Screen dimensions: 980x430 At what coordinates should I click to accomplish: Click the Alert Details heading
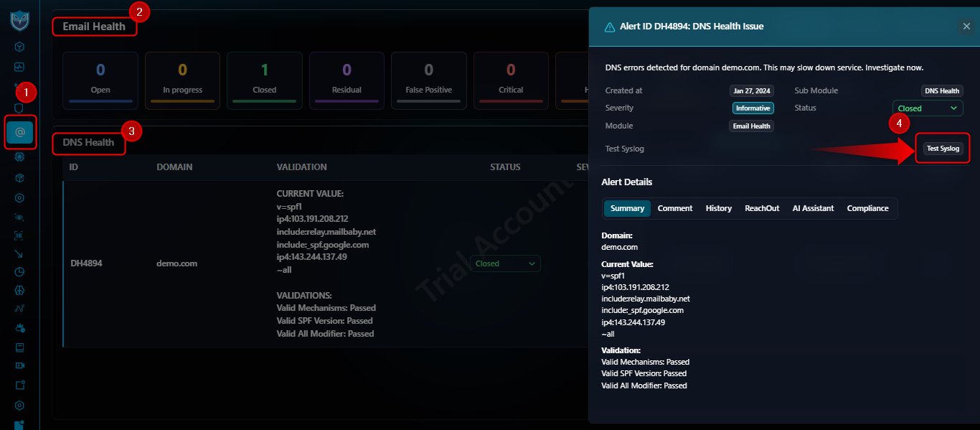(x=626, y=182)
